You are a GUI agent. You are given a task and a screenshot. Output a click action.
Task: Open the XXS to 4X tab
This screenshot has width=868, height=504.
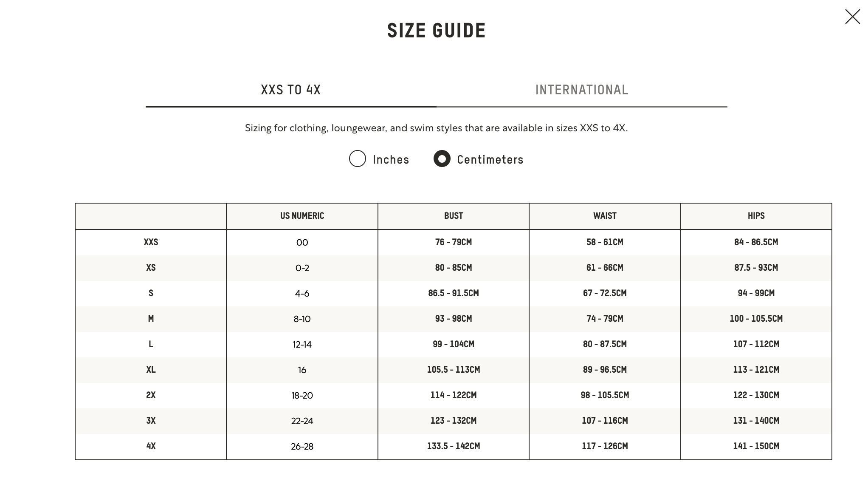pyautogui.click(x=290, y=90)
